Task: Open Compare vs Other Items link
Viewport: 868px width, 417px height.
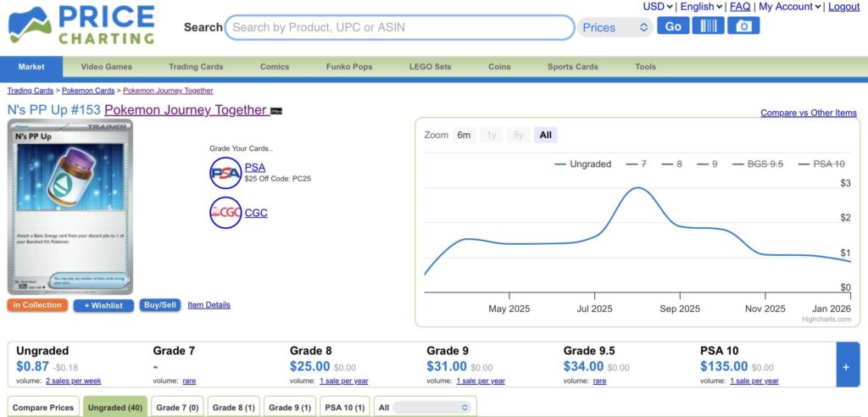Action: [x=808, y=113]
